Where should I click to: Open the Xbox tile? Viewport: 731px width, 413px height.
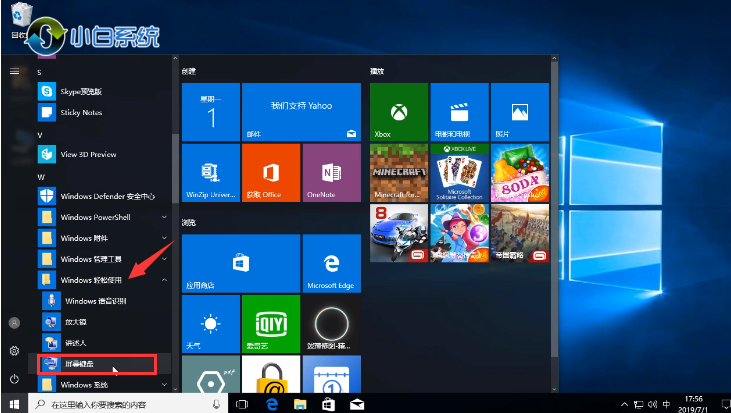pos(398,111)
